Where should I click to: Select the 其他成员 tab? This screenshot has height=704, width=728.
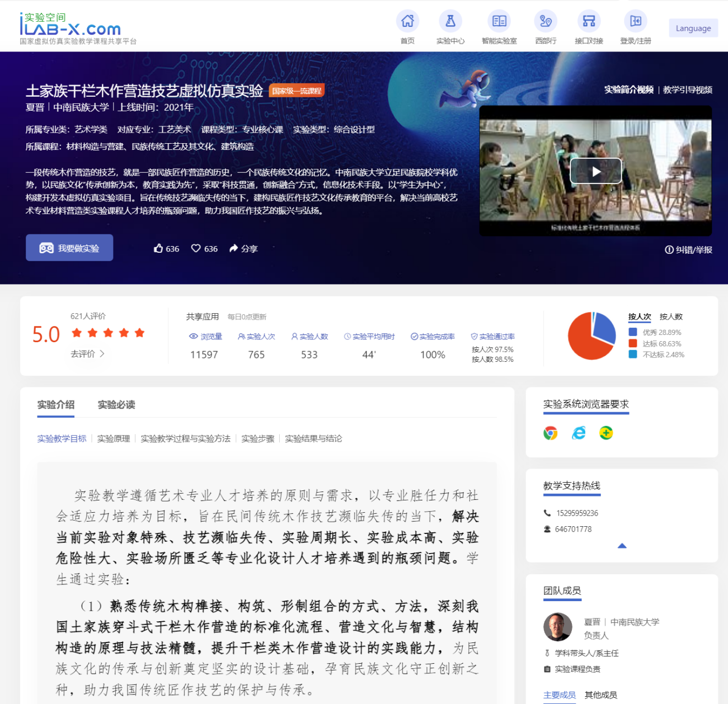(600, 694)
